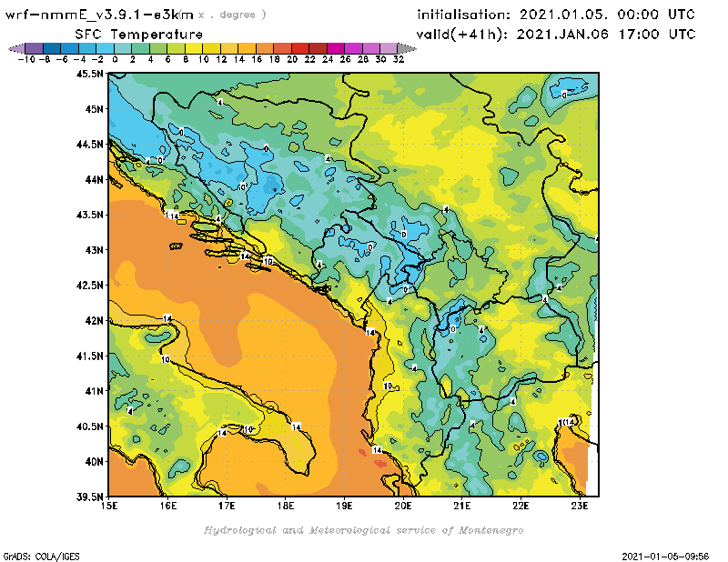The height and width of the screenshot is (562, 728).
Task: Click the '16E' longitude label
Action: point(168,506)
